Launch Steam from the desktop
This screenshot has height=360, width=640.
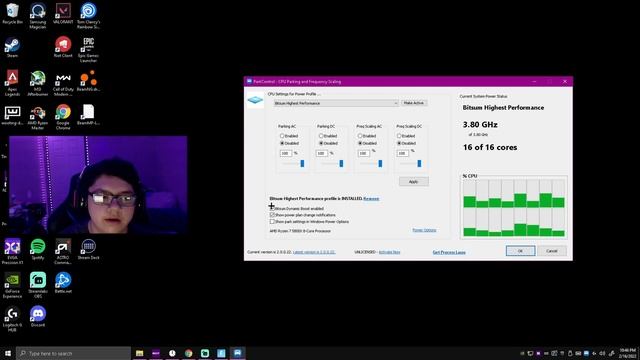pyautogui.click(x=12, y=47)
